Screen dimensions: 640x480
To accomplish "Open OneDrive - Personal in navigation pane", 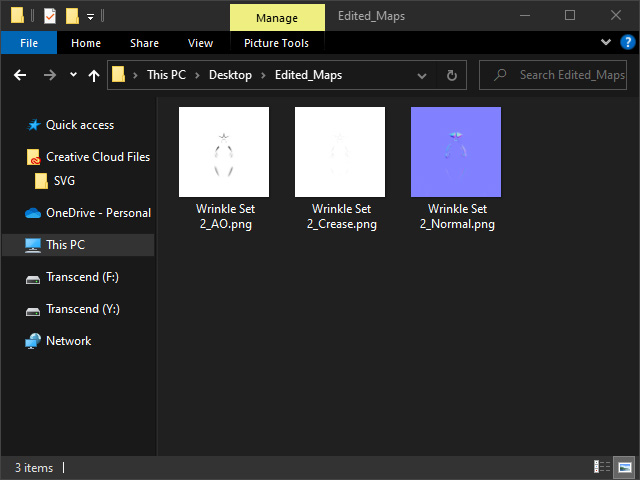I will pos(98,213).
